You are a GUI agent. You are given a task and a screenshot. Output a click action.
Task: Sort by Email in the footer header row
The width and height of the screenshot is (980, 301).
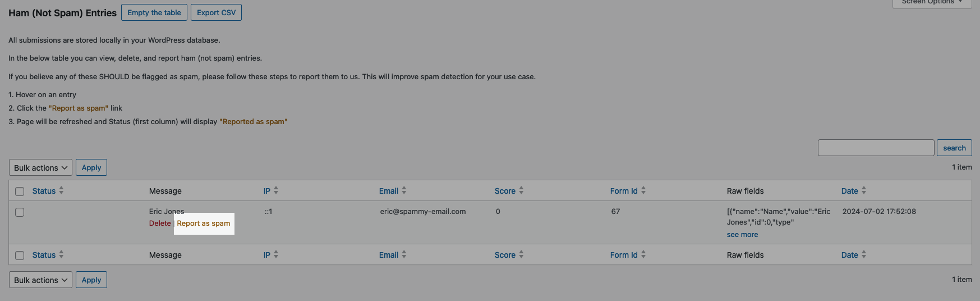point(404,255)
